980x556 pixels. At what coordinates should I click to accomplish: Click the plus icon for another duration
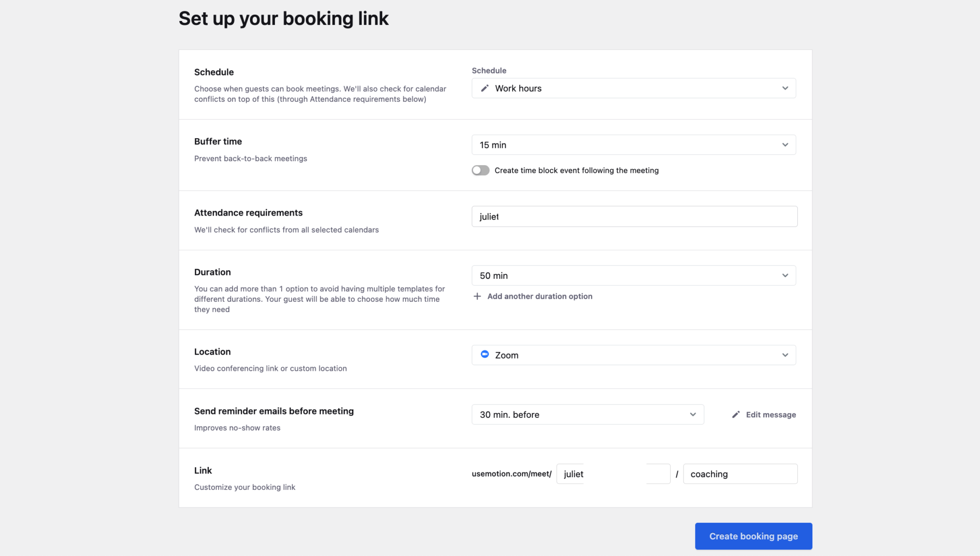pos(477,296)
